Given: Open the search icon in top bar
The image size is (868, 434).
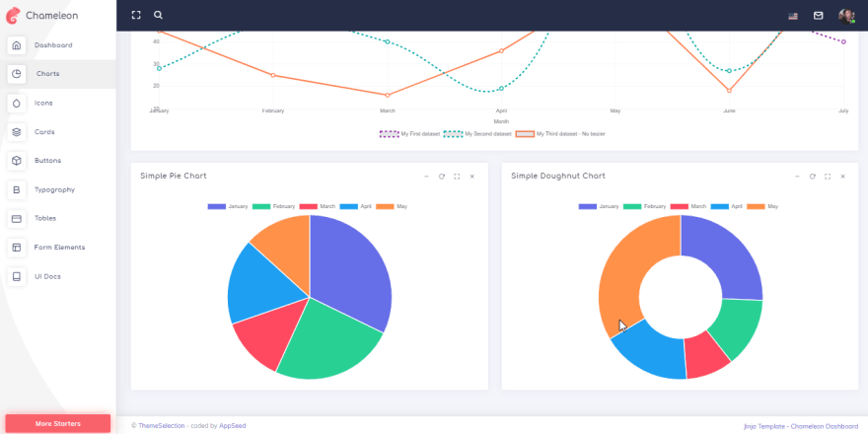Looking at the screenshot, I should click(159, 15).
